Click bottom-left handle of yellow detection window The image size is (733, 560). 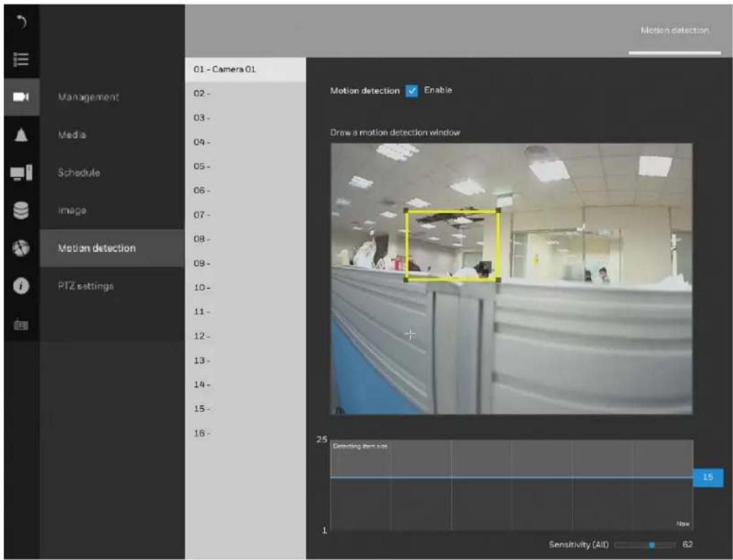pyautogui.click(x=406, y=280)
